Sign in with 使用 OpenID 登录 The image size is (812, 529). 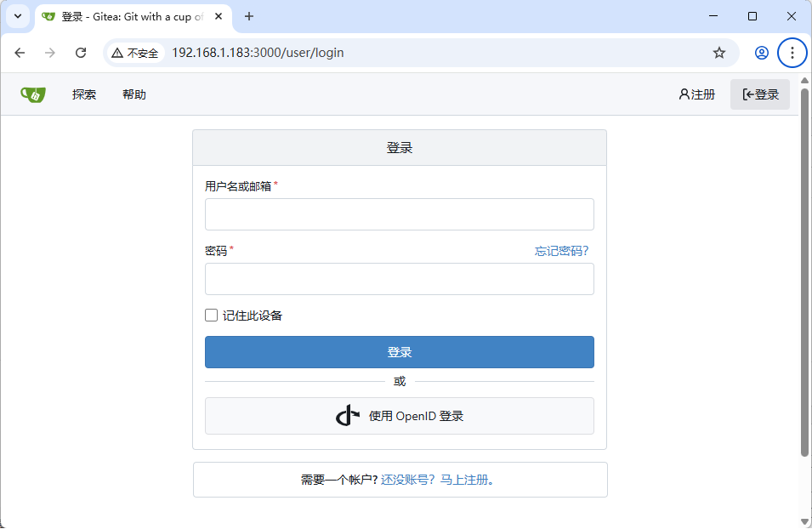point(400,416)
